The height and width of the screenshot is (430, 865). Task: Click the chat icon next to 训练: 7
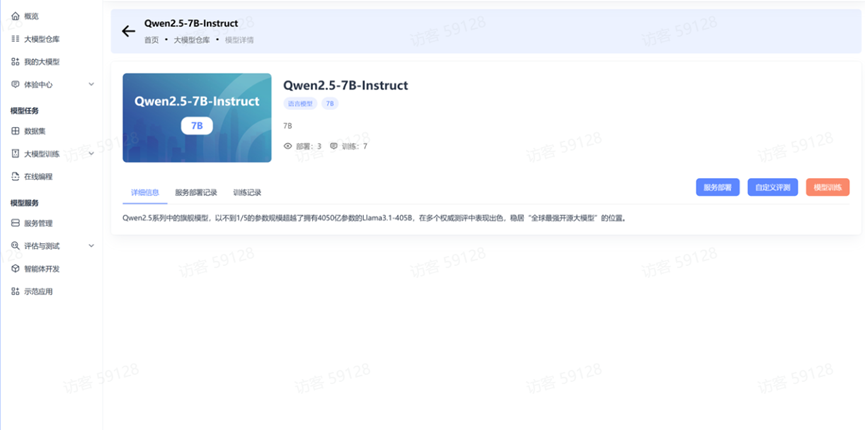[333, 146]
